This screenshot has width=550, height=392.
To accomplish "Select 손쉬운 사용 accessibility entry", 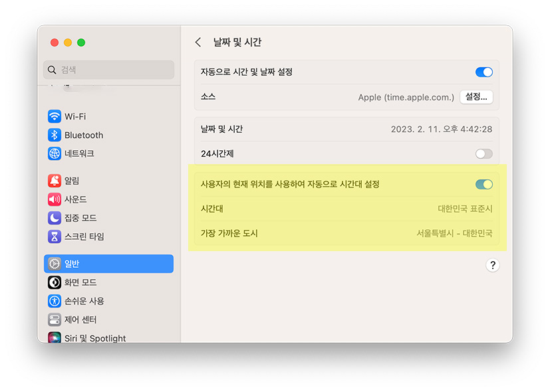I will click(x=73, y=300).
